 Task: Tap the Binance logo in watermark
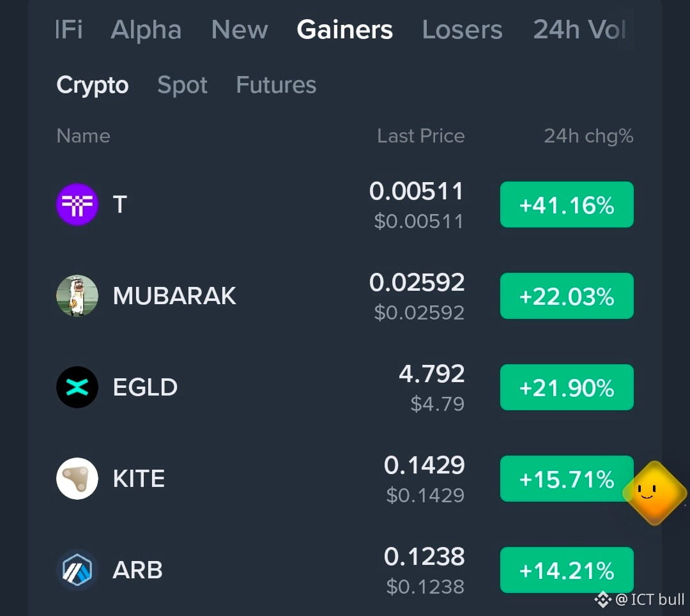[x=603, y=599]
